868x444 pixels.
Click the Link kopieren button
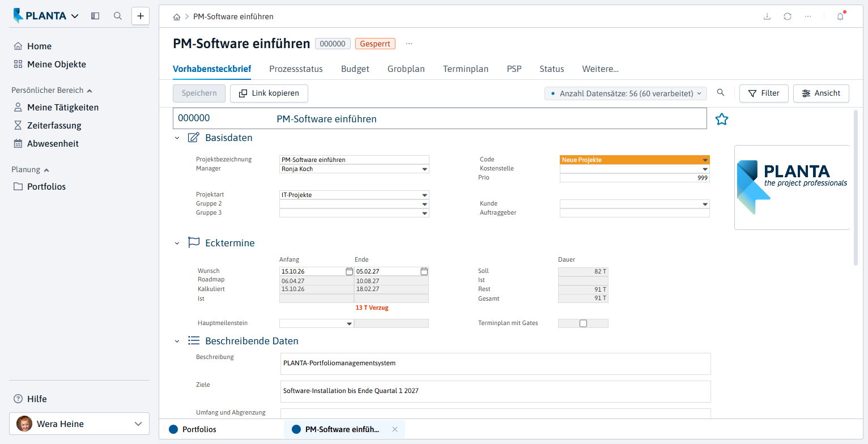click(x=269, y=93)
